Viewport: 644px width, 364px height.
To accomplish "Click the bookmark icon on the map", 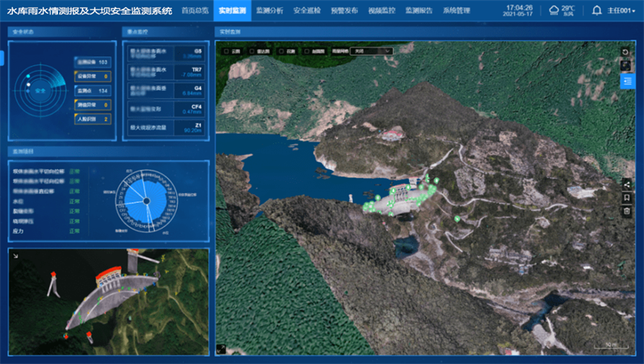I will [626, 197].
